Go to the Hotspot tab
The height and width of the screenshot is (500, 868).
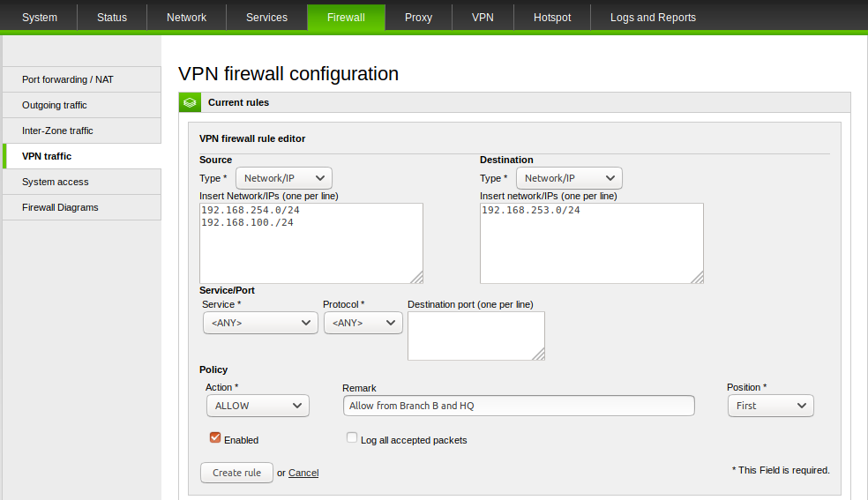tap(552, 18)
